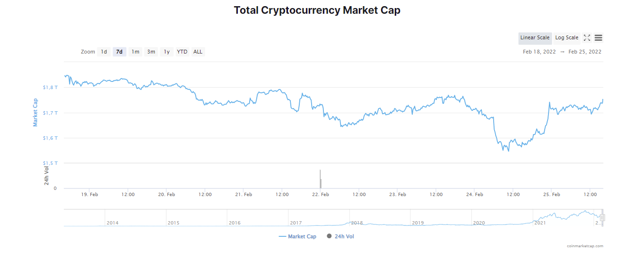644x260 pixels.
Task: Open the chart hamburger menu
Action: (599, 38)
